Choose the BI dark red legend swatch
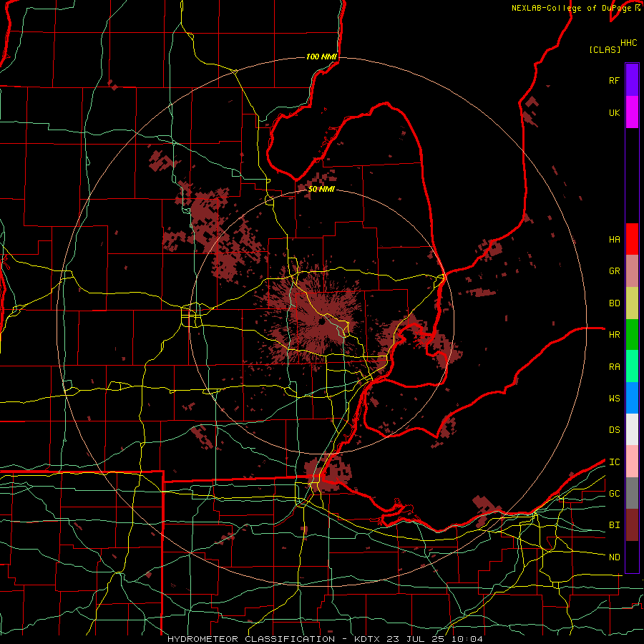Screen dimensions: 644x644 632,525
